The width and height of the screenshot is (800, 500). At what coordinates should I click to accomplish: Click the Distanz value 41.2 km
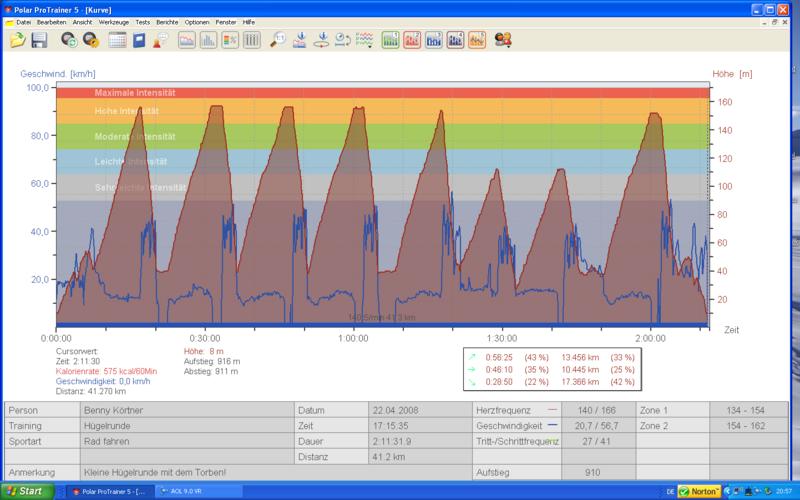(420, 457)
